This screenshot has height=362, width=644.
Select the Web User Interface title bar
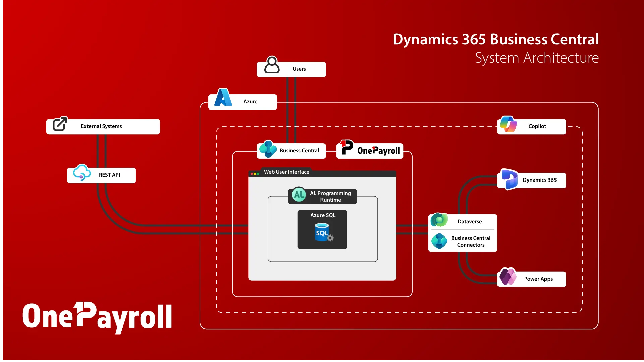coord(286,172)
